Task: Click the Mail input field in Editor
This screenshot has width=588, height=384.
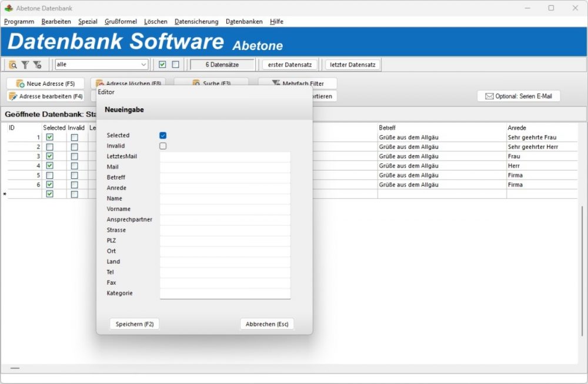Action: [225, 167]
